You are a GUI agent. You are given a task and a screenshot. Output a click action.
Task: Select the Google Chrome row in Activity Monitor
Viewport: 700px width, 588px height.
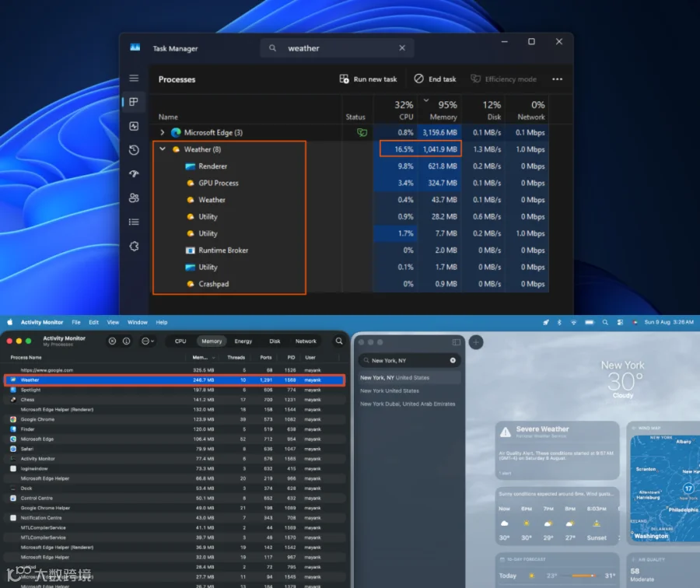[174, 419]
